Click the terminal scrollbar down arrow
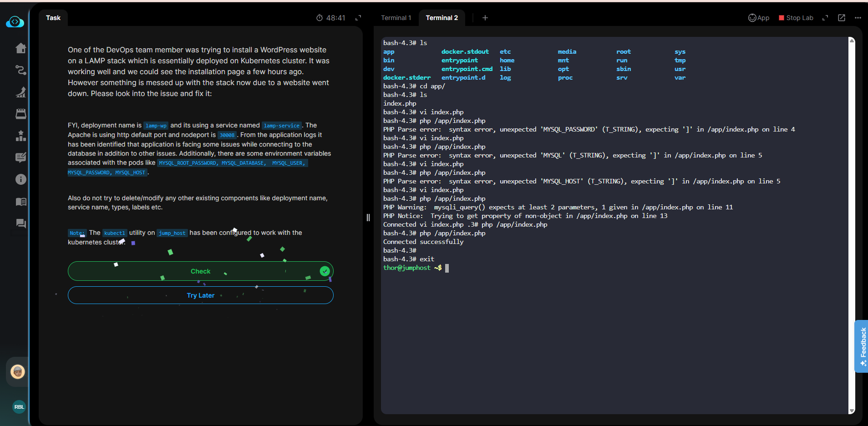 tap(852, 411)
